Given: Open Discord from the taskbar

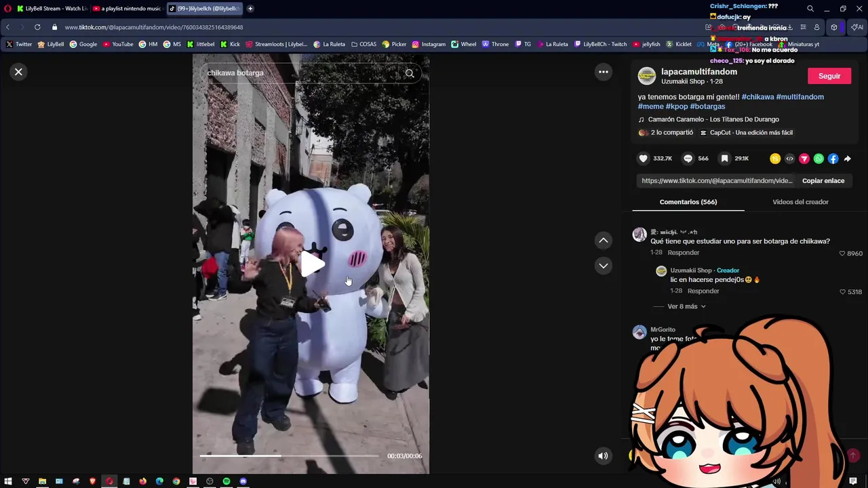Looking at the screenshot, I should [x=243, y=481].
